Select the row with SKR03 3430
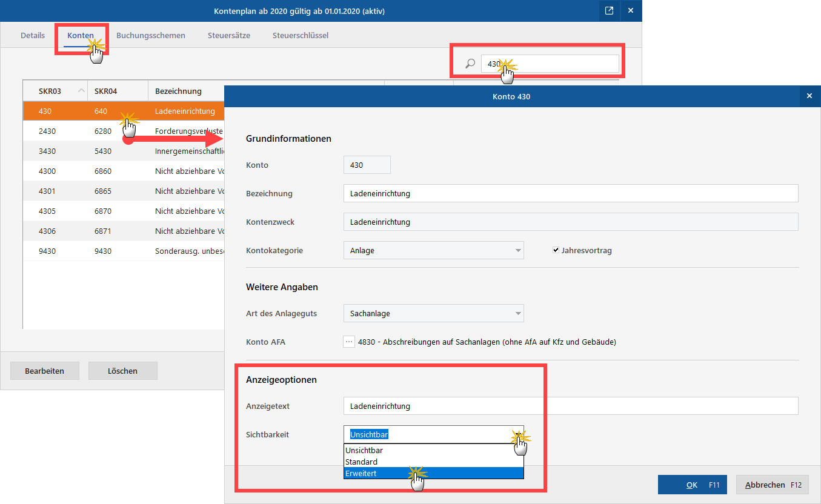Image resolution: width=821 pixels, height=504 pixels. [124, 151]
